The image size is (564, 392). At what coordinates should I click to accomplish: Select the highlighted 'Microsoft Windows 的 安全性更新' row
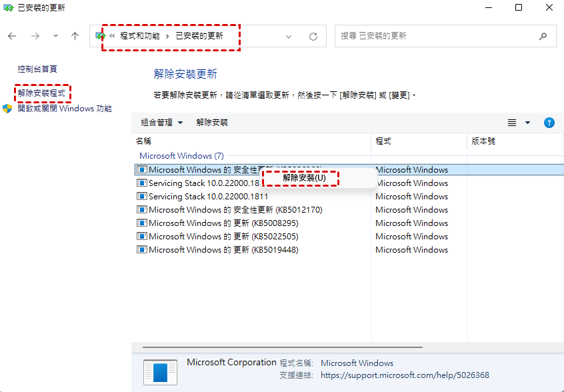[x=349, y=170]
